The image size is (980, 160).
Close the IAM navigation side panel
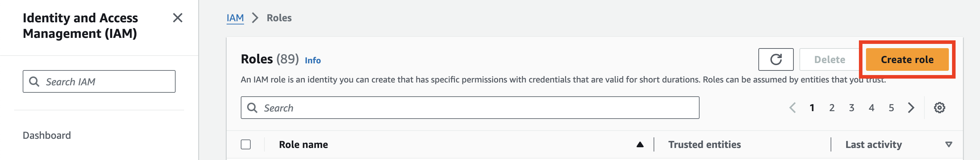[177, 18]
